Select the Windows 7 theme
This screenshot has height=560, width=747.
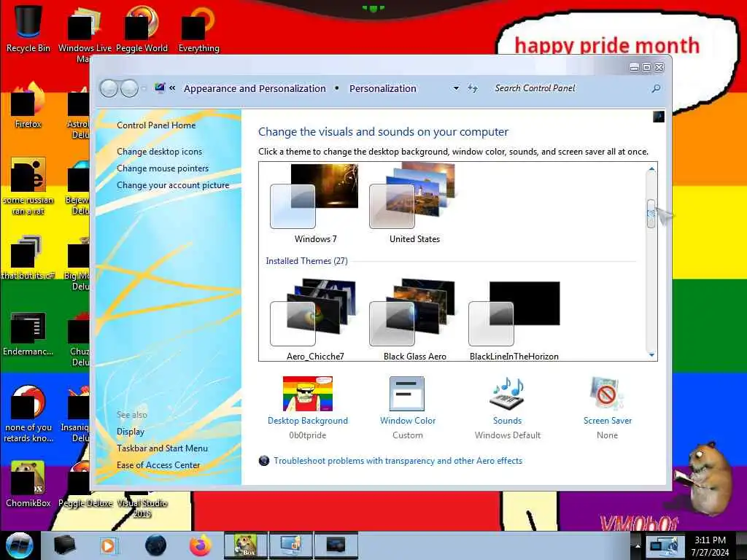pos(315,204)
